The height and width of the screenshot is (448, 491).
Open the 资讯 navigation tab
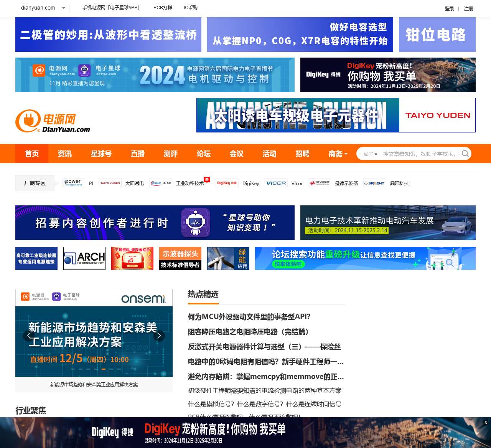[x=65, y=154]
